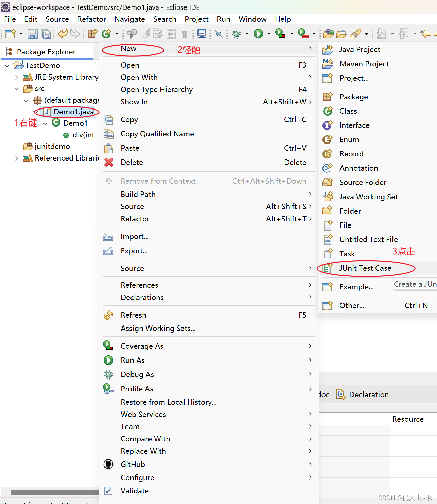Click the Search flashlight toolbar icon

355,34
